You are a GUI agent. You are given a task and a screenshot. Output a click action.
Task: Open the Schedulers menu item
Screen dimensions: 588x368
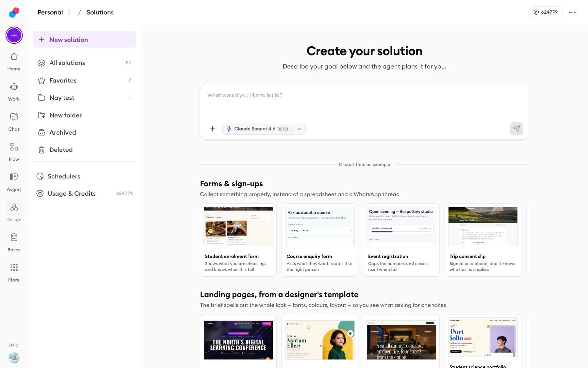pyautogui.click(x=84, y=176)
